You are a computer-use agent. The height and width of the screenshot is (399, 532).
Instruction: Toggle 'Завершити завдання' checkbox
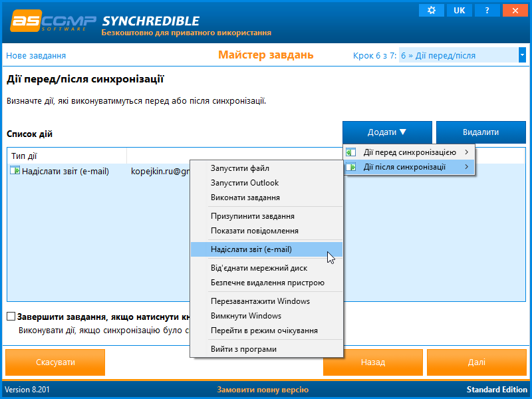tap(11, 317)
